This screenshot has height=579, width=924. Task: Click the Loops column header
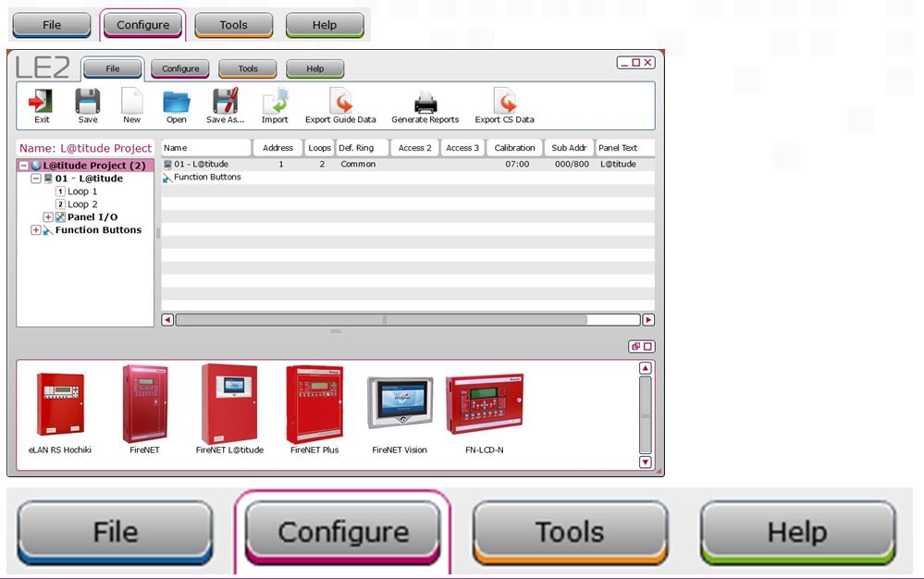click(319, 148)
